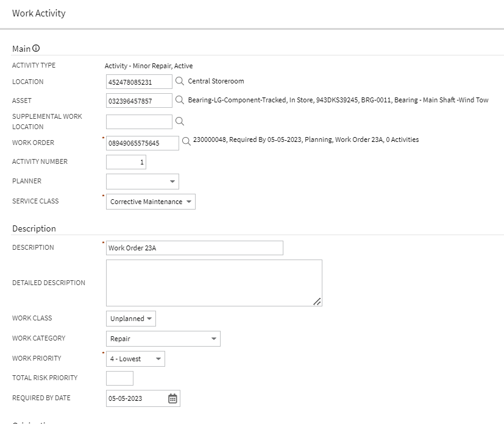Image resolution: width=504 pixels, height=424 pixels.
Task: Select the Activity Number field
Action: (126, 162)
